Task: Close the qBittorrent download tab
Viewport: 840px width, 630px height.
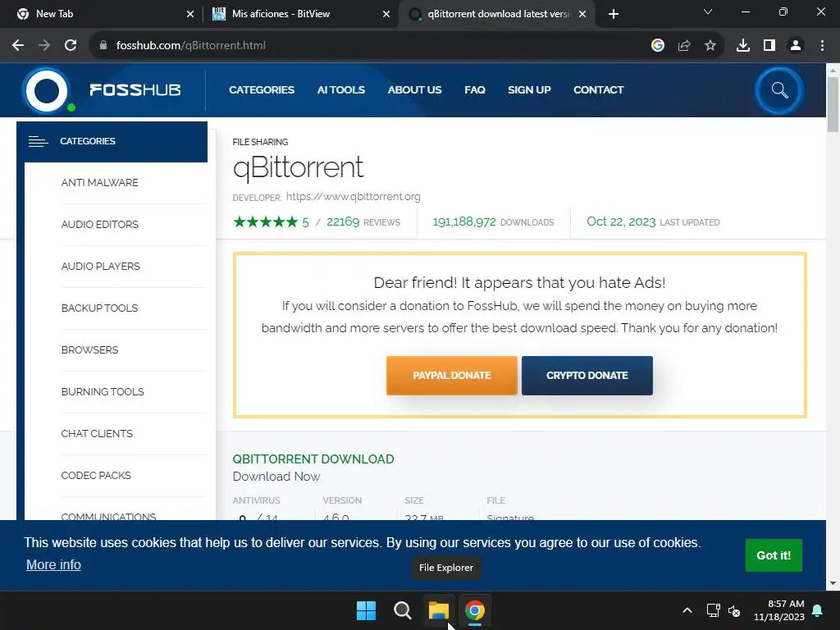Action: (x=582, y=14)
